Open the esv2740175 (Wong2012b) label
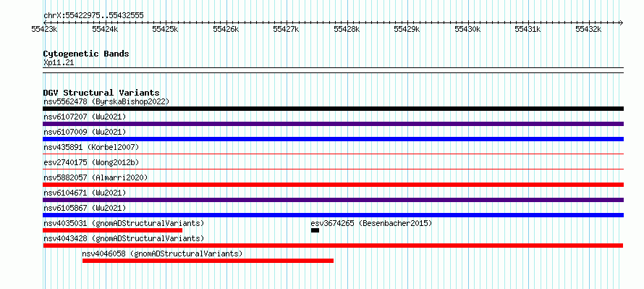Screen dimensions: 644x289 (91, 162)
